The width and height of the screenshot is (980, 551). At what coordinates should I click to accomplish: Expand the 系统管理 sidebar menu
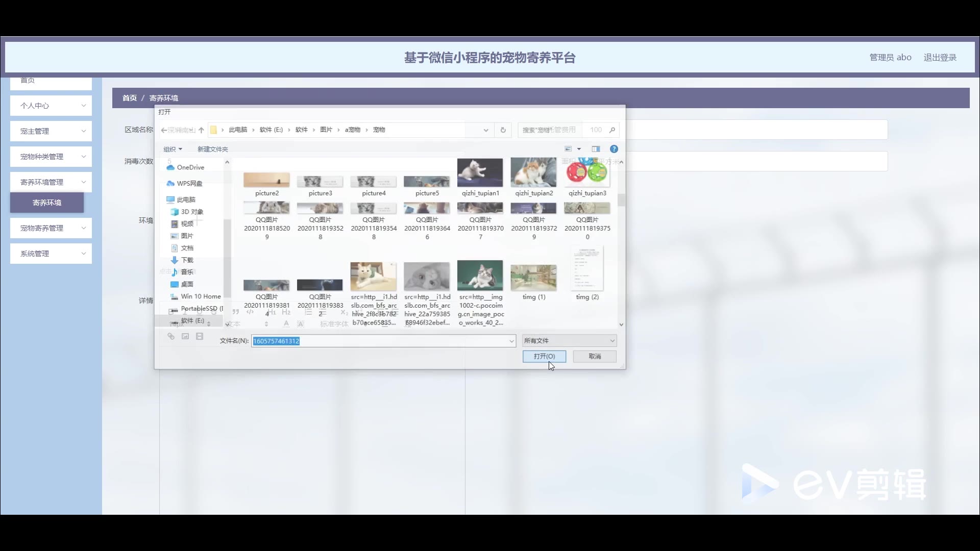pos(51,254)
